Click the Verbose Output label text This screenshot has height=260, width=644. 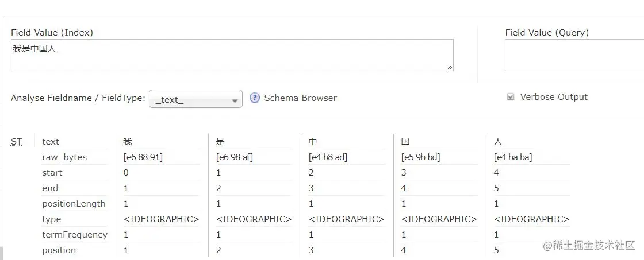554,97
